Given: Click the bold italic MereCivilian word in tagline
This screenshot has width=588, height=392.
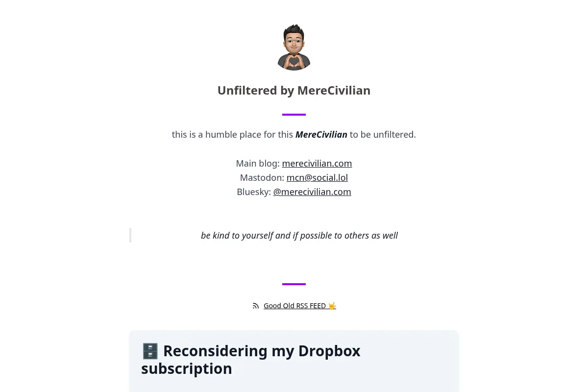Looking at the screenshot, I should click(x=321, y=134).
